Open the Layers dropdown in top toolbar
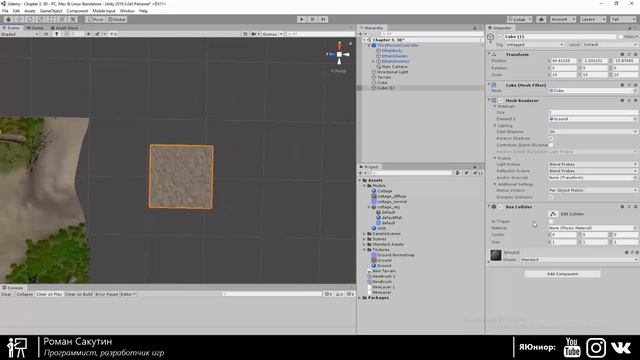This screenshot has width=640, height=360. 593,19
